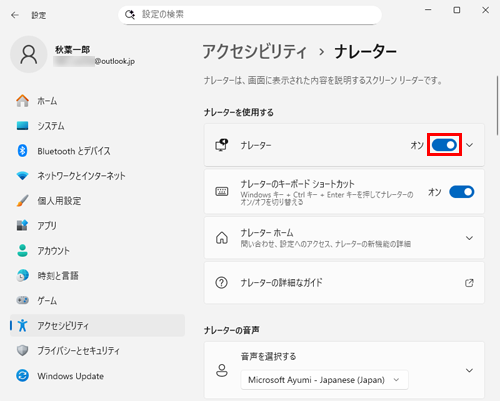This screenshot has width=500, height=401.
Task: Click the Windows Update sync icon
Action: point(22,376)
